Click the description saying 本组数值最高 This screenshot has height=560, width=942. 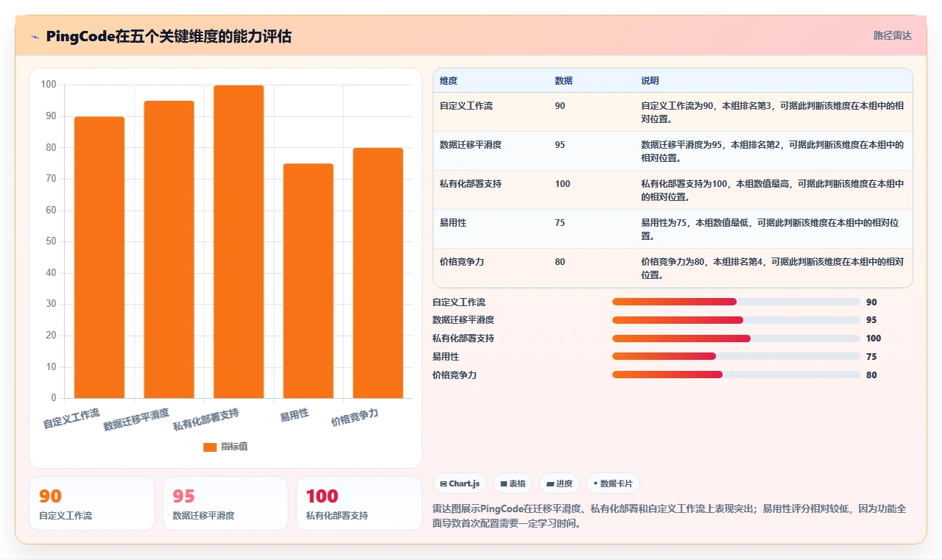pyautogui.click(x=773, y=190)
